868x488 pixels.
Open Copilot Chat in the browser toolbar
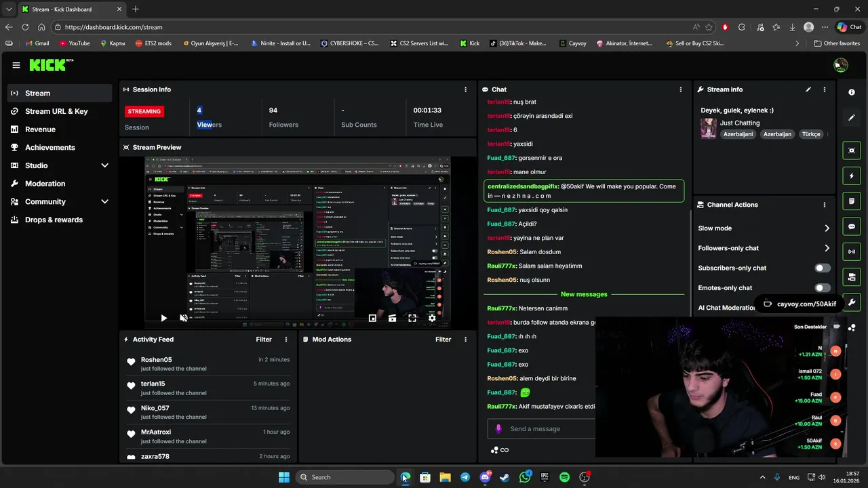pyautogui.click(x=850, y=27)
